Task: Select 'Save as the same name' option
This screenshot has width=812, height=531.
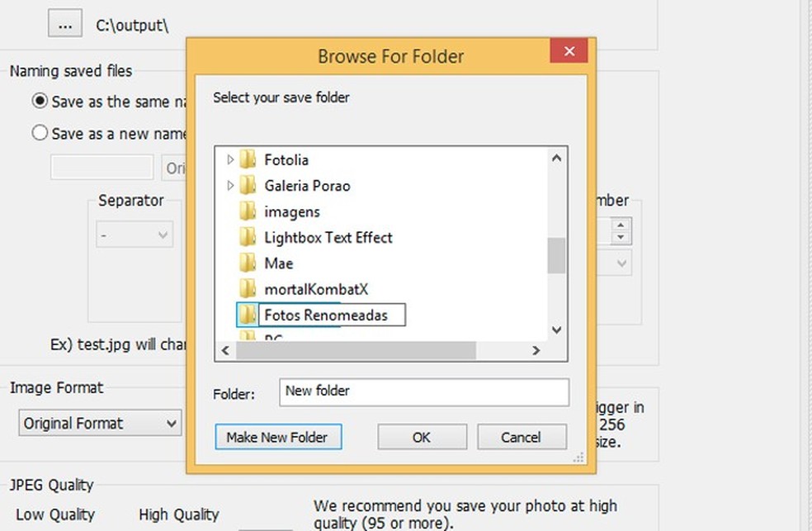Action: pyautogui.click(x=40, y=102)
